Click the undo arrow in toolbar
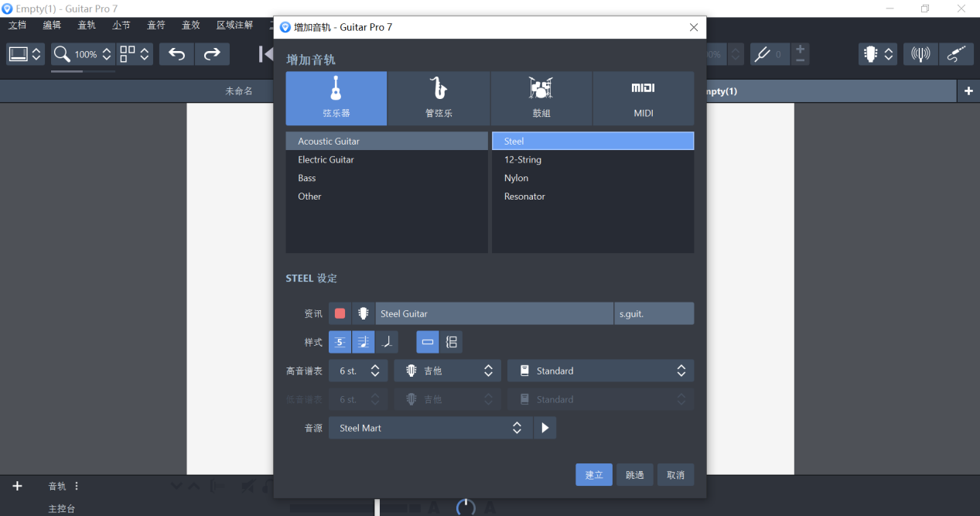Viewport: 980px width, 516px height. coord(176,54)
